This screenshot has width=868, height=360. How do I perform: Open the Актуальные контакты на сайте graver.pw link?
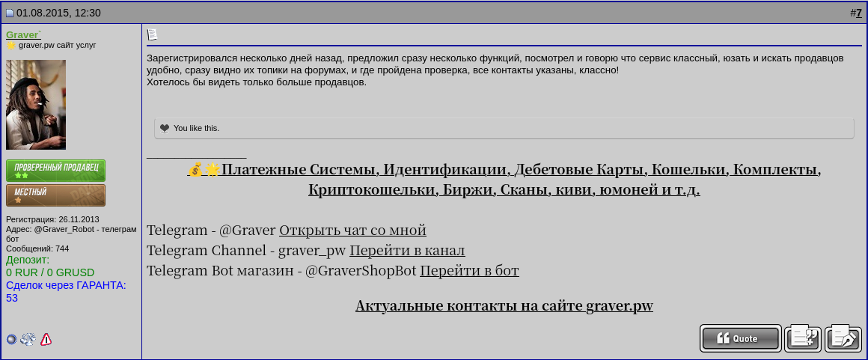click(x=504, y=305)
